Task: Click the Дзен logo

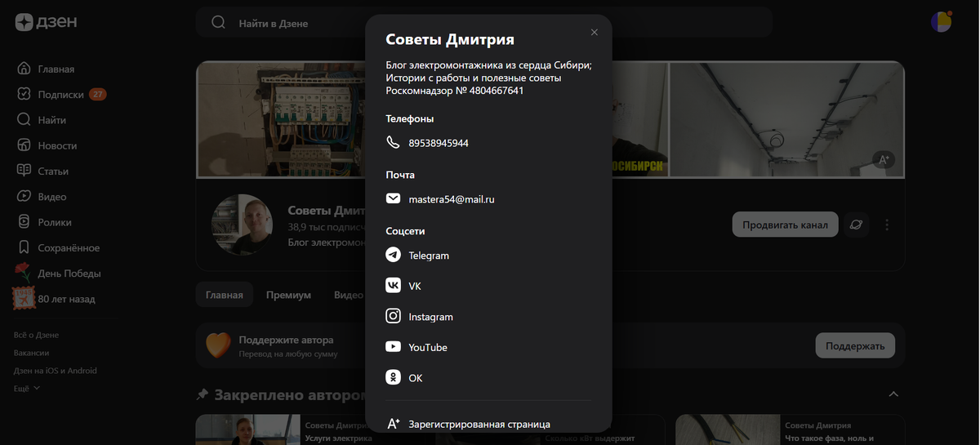Action: pos(46,23)
